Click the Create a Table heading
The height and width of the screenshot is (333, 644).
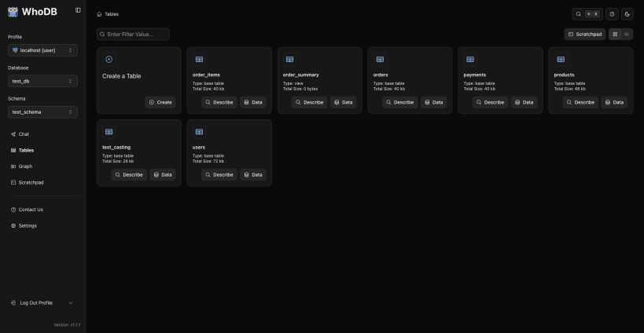tap(122, 76)
